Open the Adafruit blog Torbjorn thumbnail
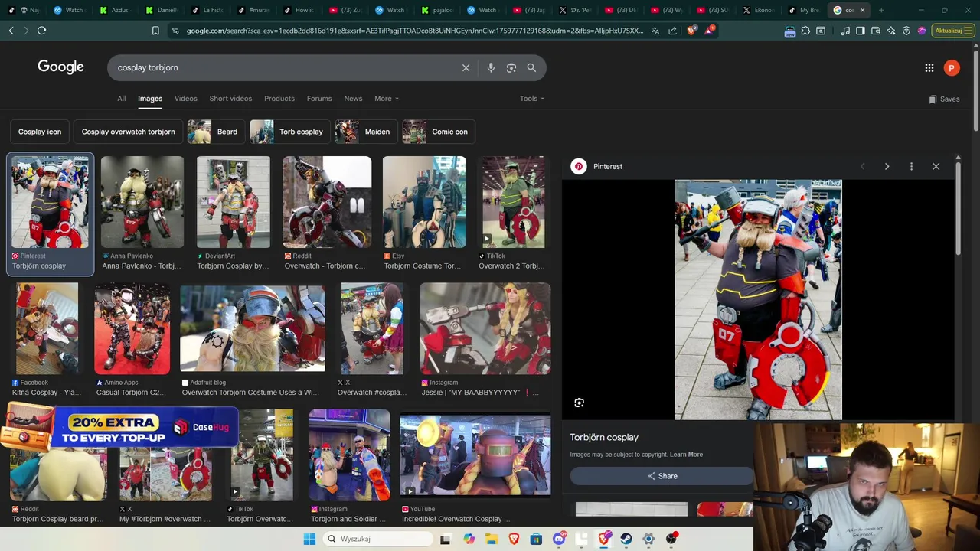 253,328
